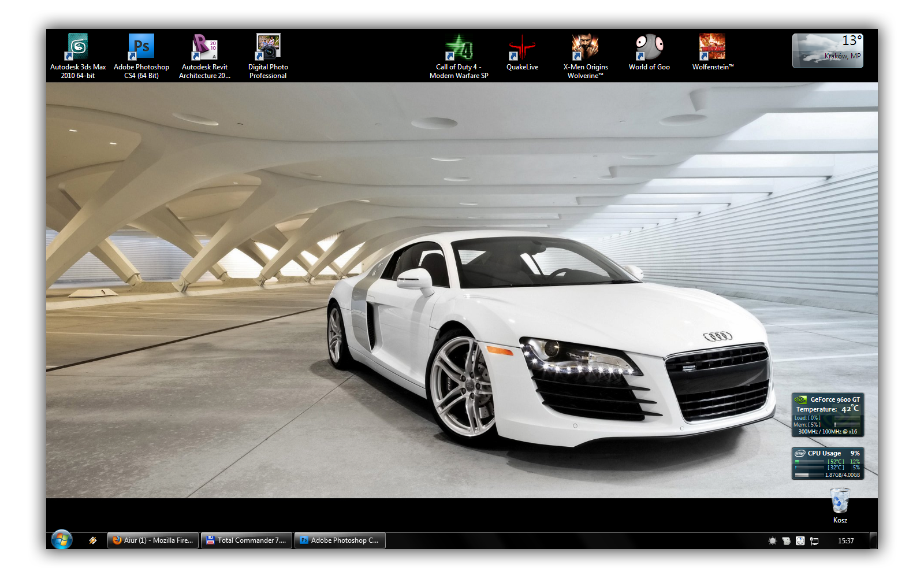Click the taskbar clock showing 15:37
Viewport: 924px width, 578px height.
pos(845,541)
